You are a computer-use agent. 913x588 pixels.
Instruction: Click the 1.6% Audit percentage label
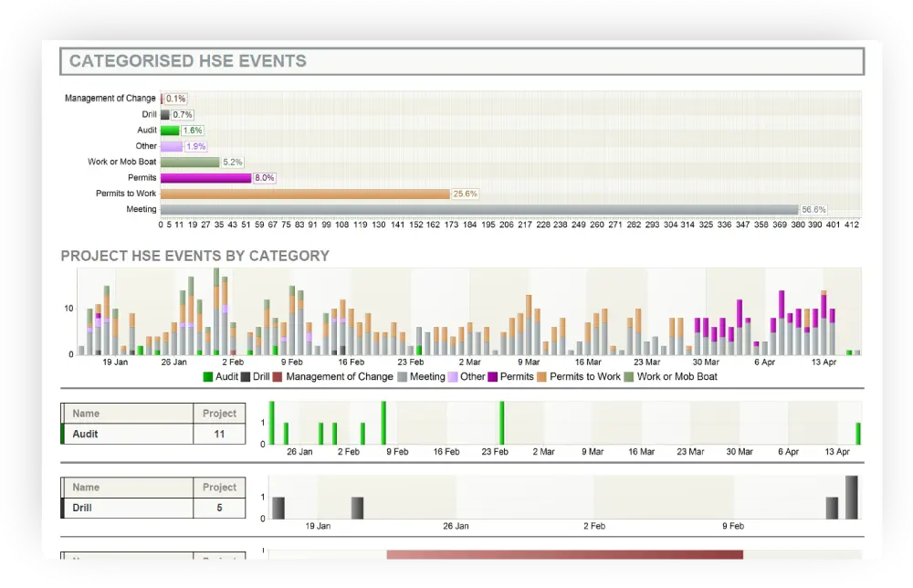coord(192,131)
